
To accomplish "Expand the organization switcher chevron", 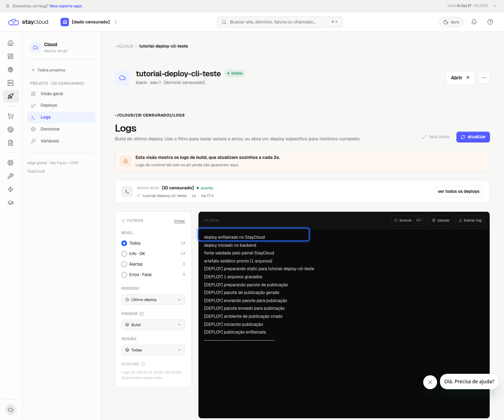I will [116, 22].
